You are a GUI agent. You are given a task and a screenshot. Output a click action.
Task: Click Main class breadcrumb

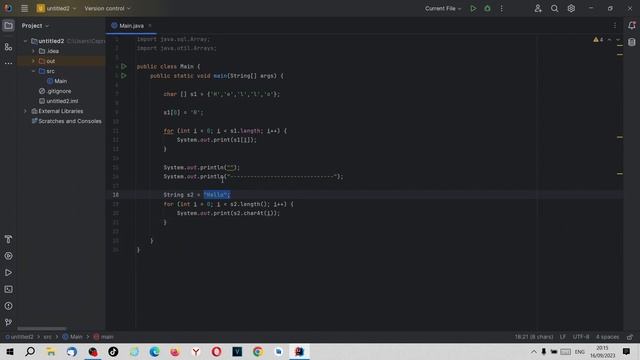72,337
